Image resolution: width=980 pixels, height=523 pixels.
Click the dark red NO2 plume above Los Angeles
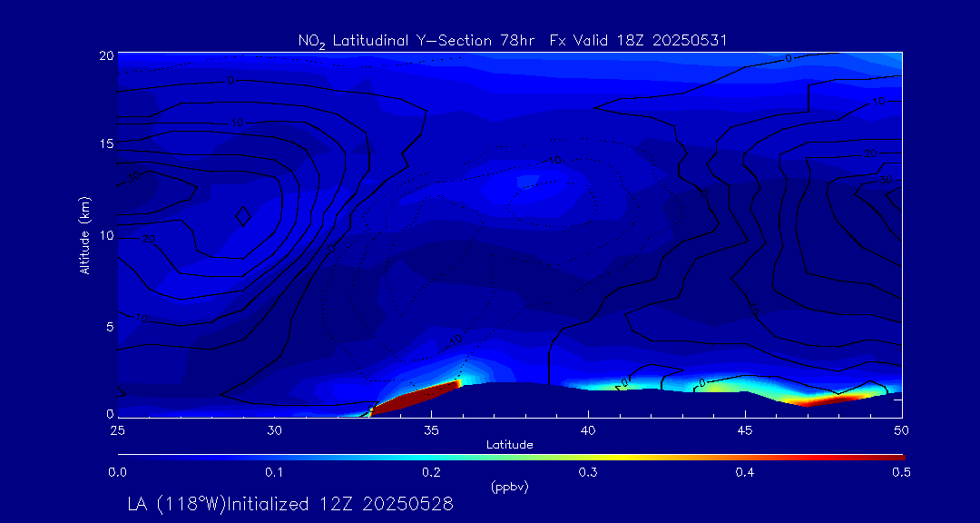(416, 398)
